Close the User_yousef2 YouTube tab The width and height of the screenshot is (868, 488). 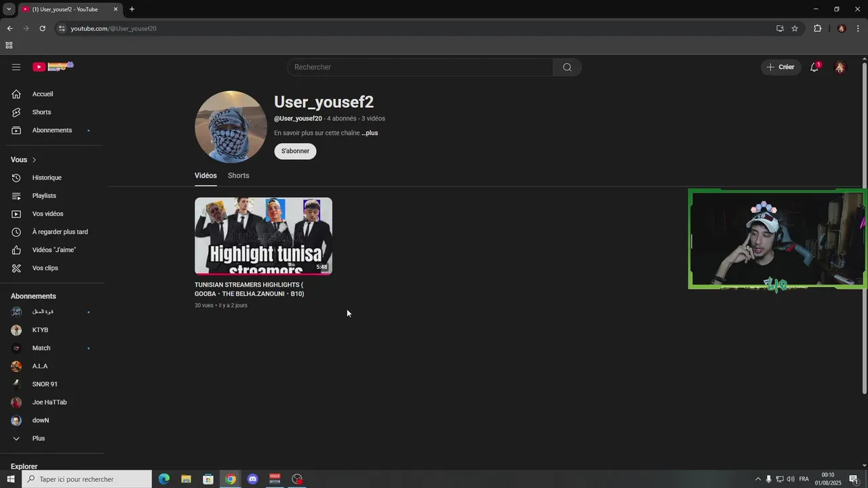tap(115, 9)
